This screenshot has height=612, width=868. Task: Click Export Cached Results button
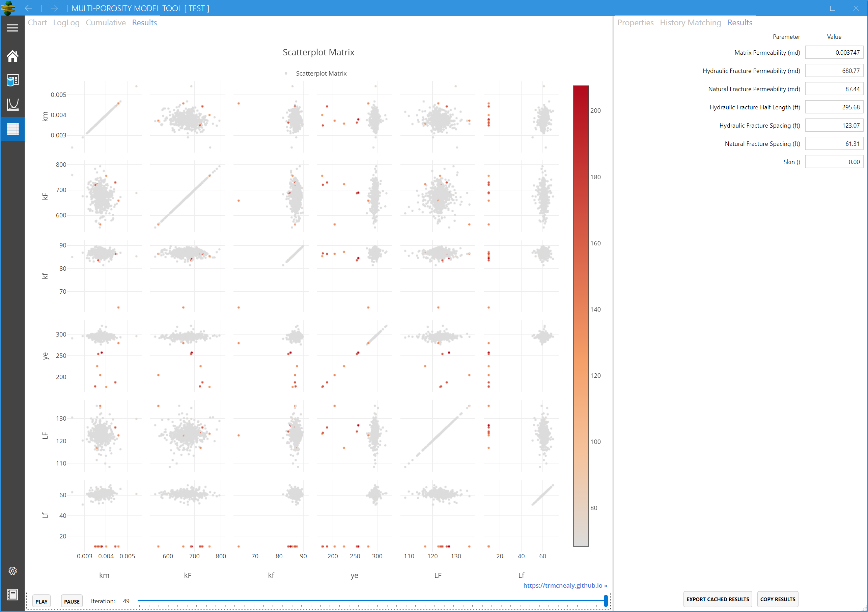tap(717, 599)
